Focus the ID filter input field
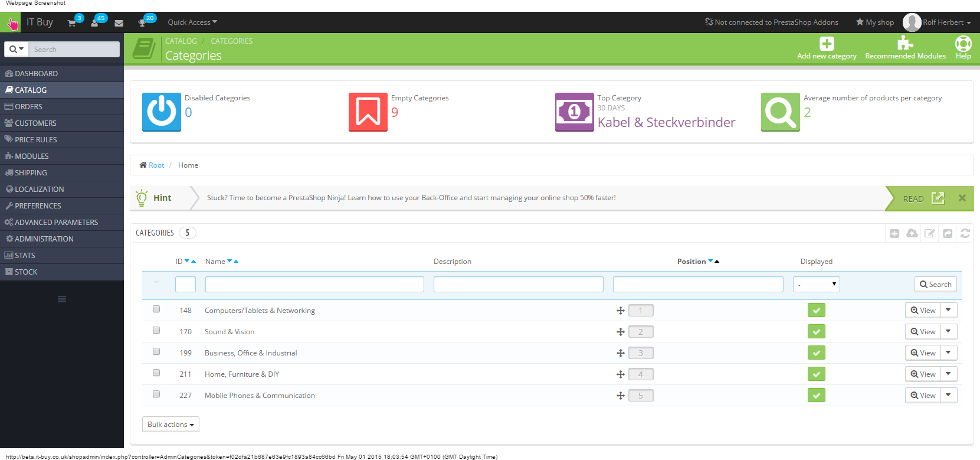The height and width of the screenshot is (460, 980). [185, 284]
